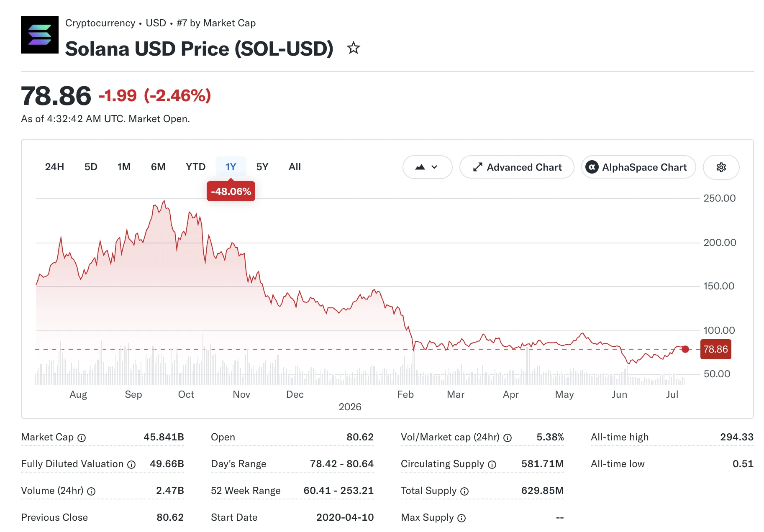Click Vol/Market cap (24hr) info icon
This screenshot has width=764, height=532.
click(508, 438)
